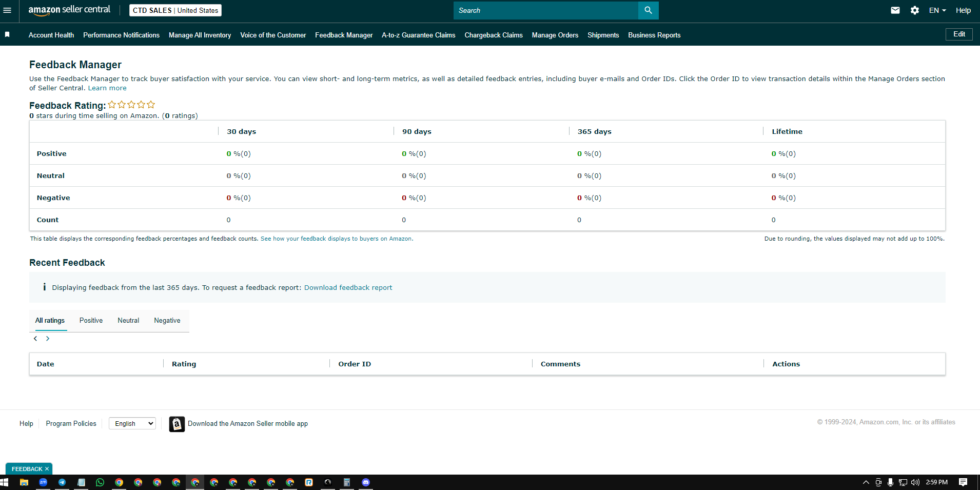Open Program Policies in the footer
980x490 pixels.
(x=71, y=424)
